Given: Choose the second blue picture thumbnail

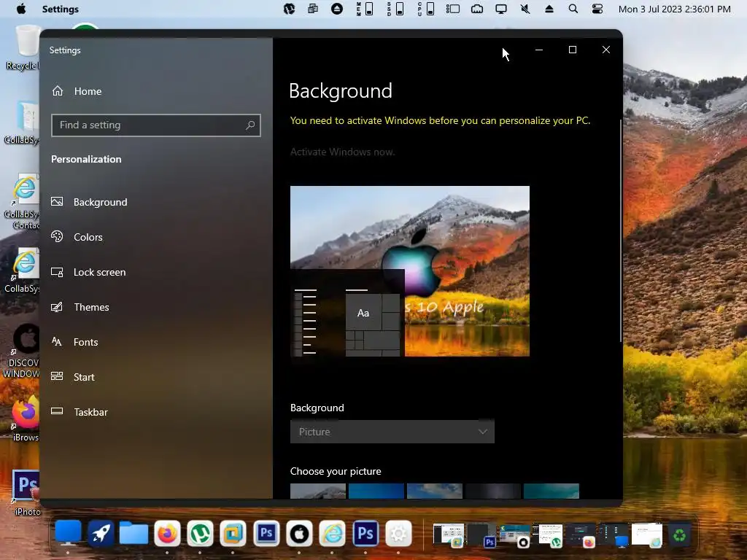Looking at the screenshot, I should click(x=376, y=491).
